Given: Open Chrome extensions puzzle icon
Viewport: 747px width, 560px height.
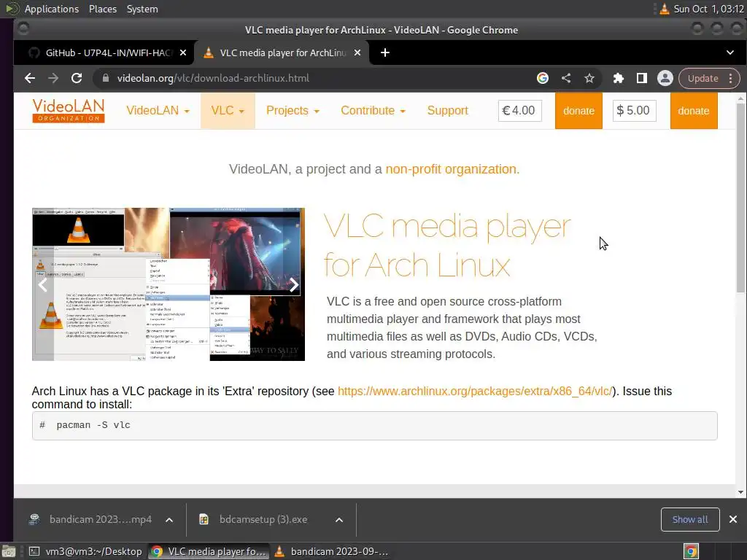Looking at the screenshot, I should (x=619, y=78).
